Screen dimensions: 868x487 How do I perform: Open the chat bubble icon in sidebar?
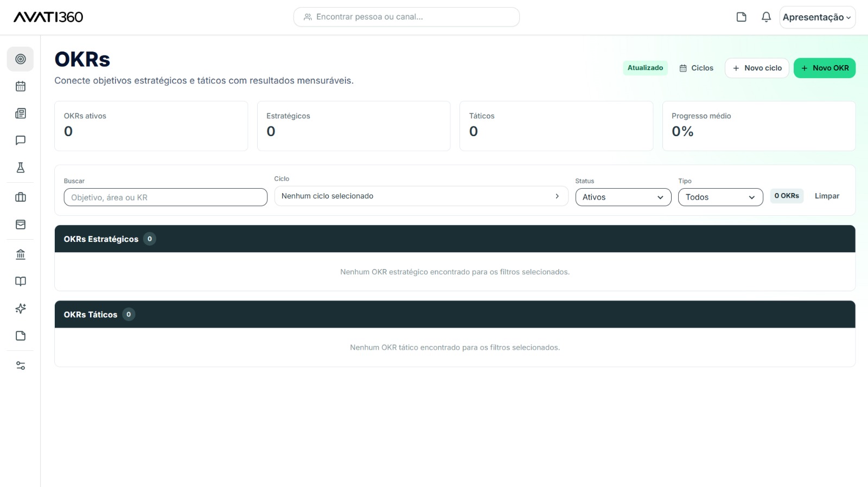pos(21,140)
